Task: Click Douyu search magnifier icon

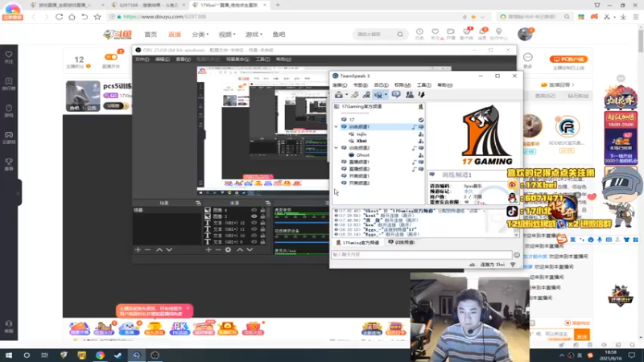Action: (x=399, y=35)
